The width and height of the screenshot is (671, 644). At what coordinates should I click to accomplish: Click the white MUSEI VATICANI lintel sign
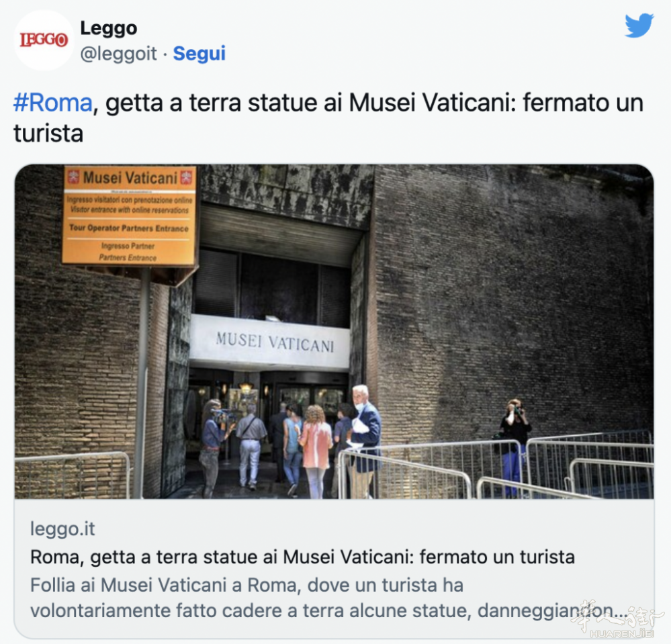click(269, 342)
